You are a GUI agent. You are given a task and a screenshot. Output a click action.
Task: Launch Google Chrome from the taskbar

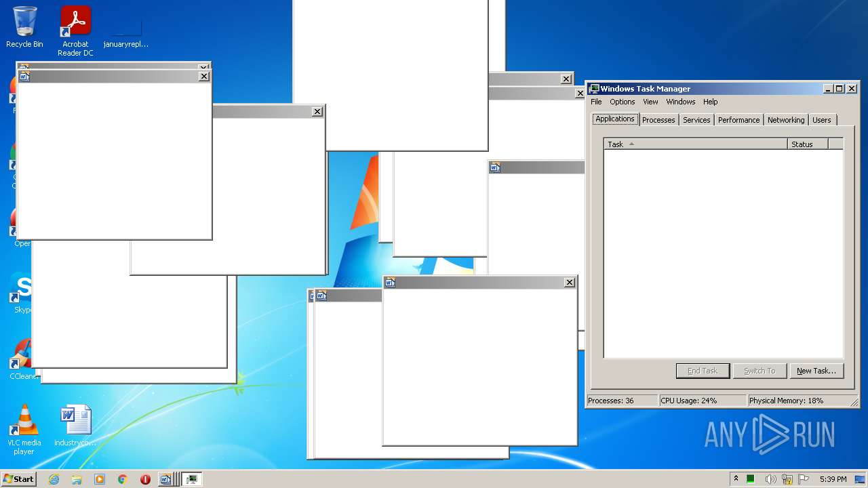[123, 479]
